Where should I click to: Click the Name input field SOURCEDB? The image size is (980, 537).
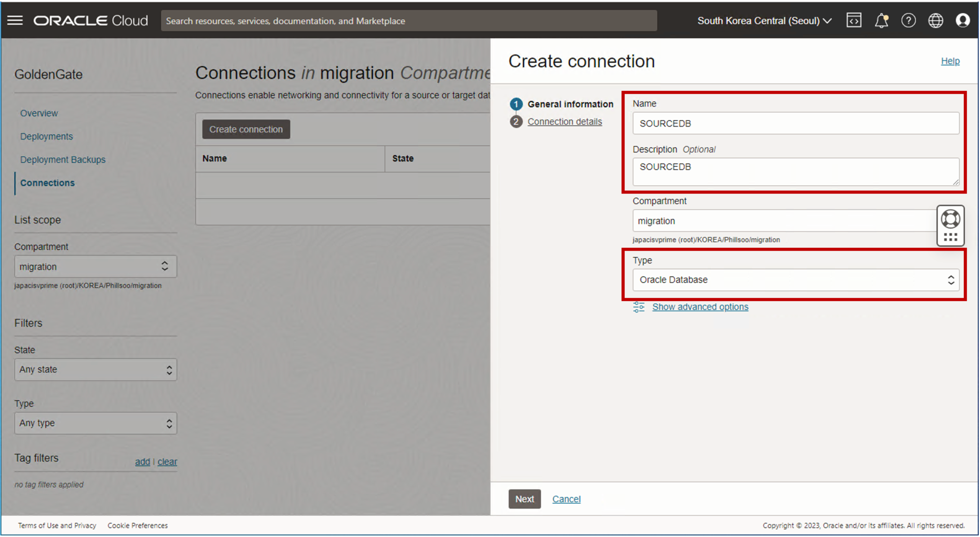point(794,123)
